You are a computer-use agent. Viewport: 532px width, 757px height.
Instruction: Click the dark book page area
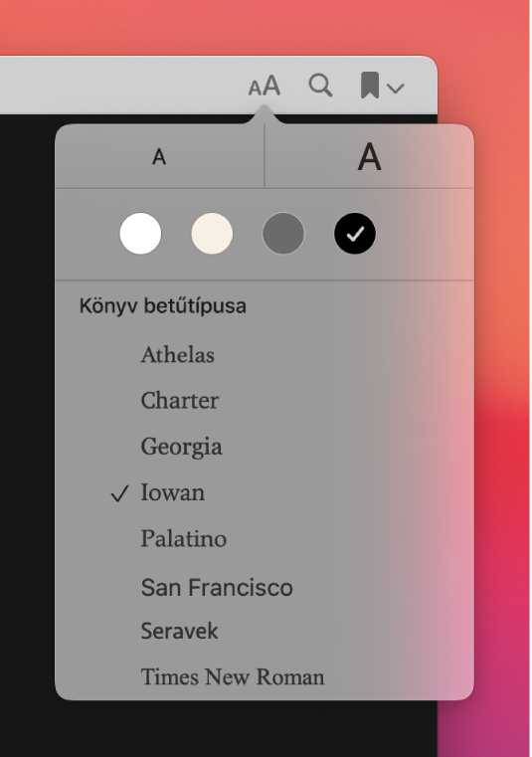[27, 435]
